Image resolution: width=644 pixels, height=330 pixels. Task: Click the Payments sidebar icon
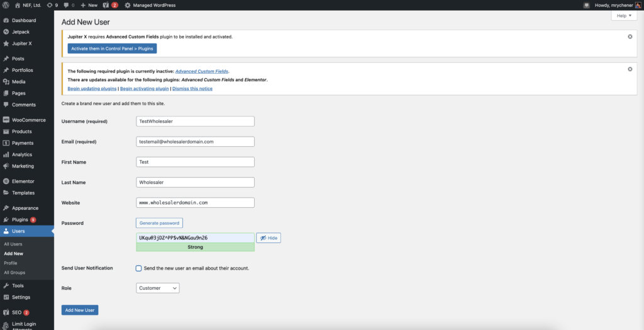(6, 143)
